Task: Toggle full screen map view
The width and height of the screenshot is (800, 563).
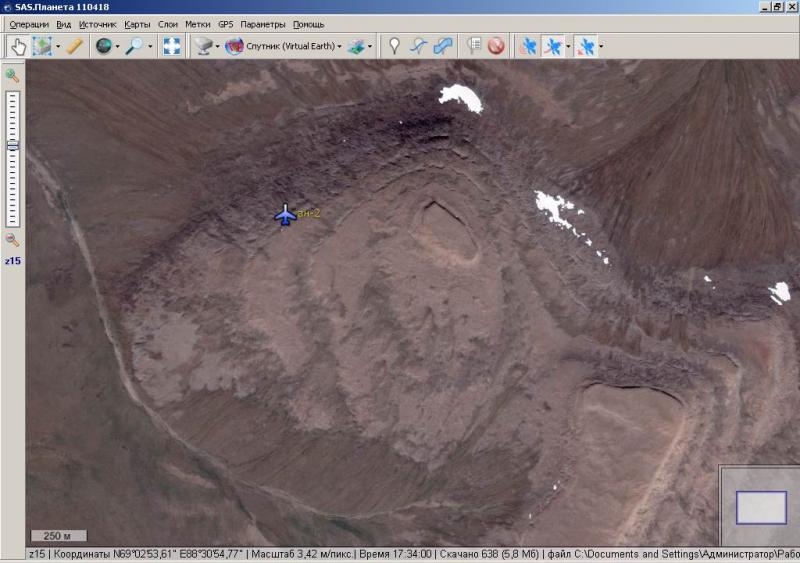Action: tap(172, 46)
